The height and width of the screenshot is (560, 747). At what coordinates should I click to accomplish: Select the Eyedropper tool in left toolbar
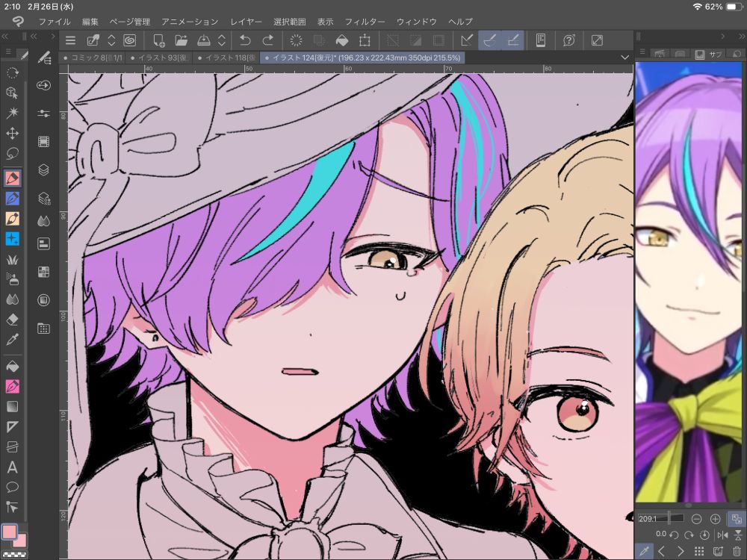point(13,340)
